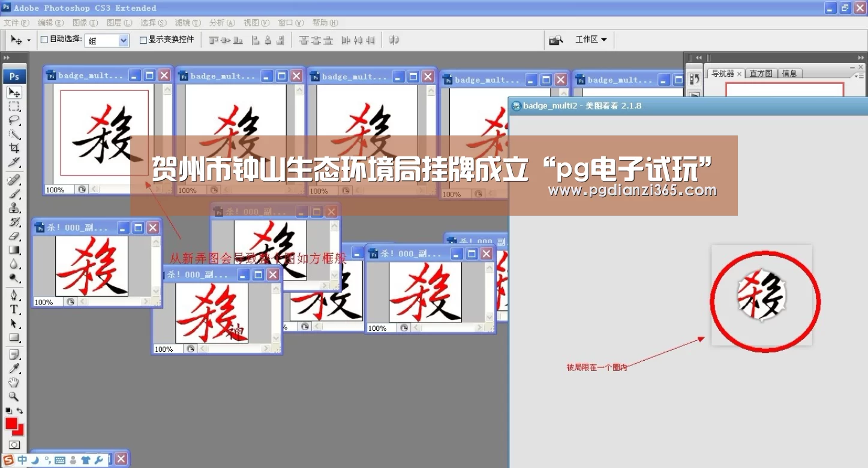Select the Brush tool
868x468 pixels.
(x=14, y=194)
